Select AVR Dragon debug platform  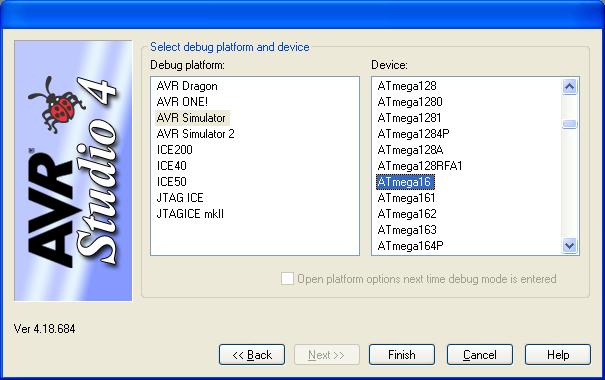coord(187,86)
